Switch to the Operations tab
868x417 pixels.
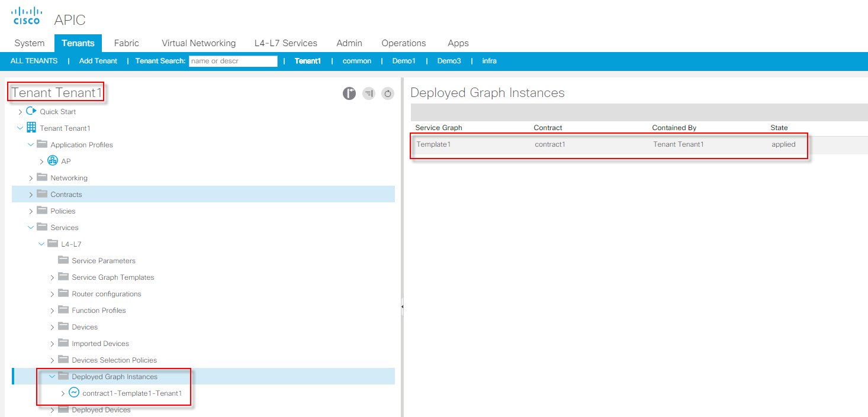coord(404,43)
